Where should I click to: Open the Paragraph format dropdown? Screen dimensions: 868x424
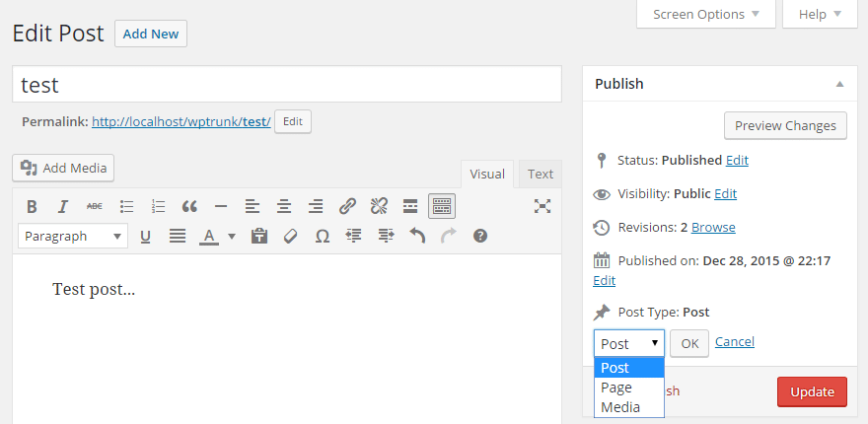point(73,237)
